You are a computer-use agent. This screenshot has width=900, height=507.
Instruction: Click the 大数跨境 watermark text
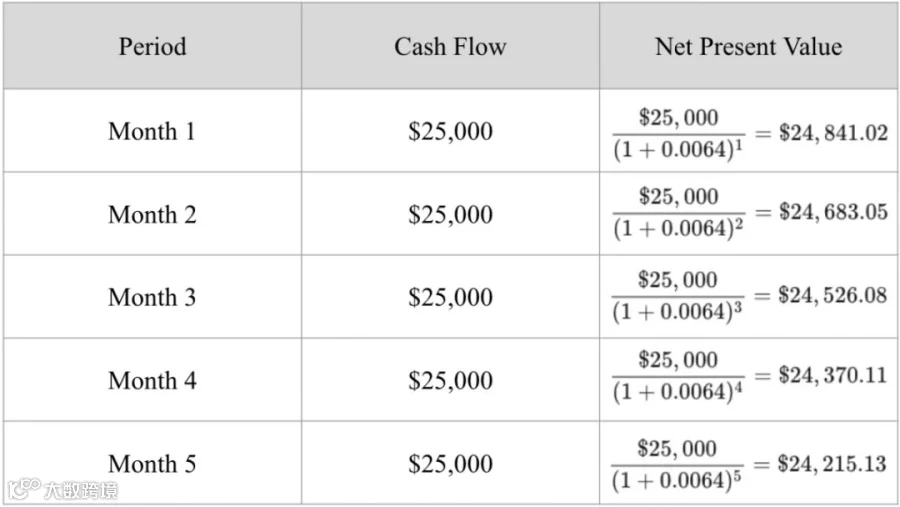[81, 490]
